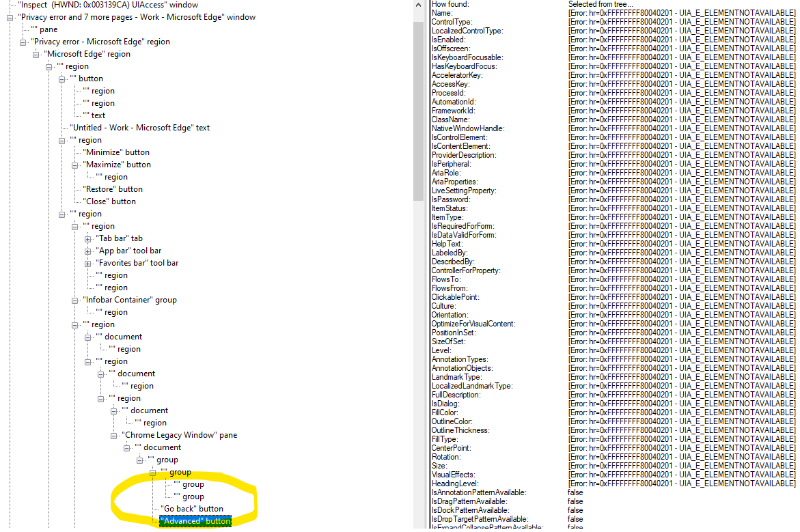Select the "Minimize" button tree item
The width and height of the screenshot is (800, 532).
(x=116, y=152)
